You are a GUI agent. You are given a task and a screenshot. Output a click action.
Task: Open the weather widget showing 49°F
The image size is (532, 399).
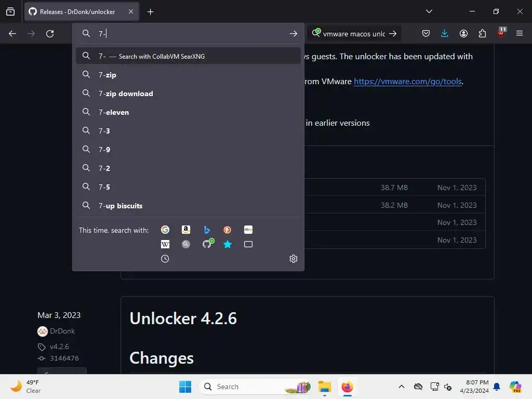(x=26, y=387)
